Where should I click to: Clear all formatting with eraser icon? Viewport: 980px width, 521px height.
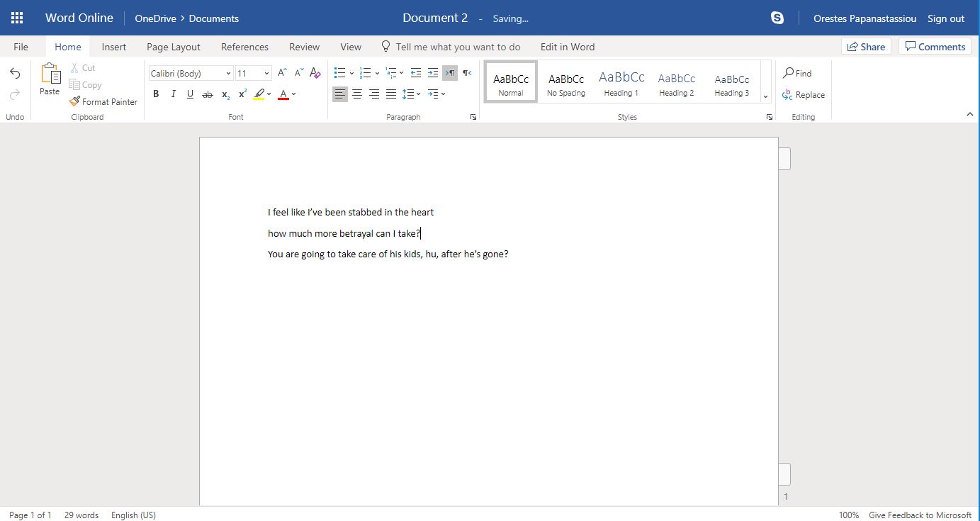pos(315,73)
